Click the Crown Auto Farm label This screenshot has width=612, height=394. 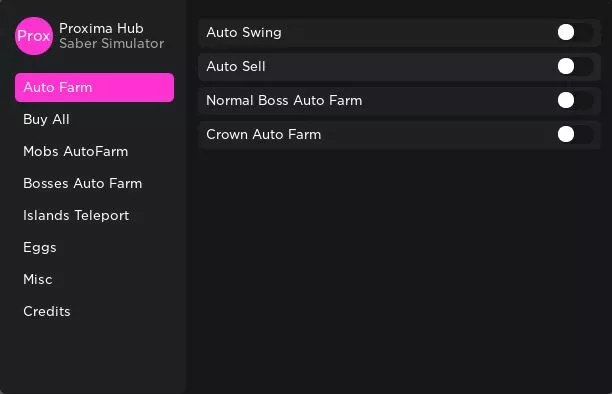pos(264,134)
